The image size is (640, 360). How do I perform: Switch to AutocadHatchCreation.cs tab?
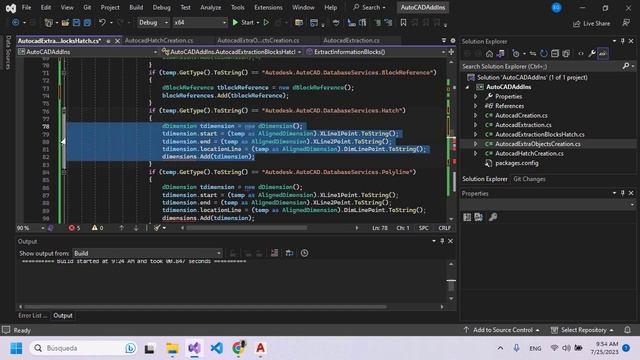tap(159, 40)
